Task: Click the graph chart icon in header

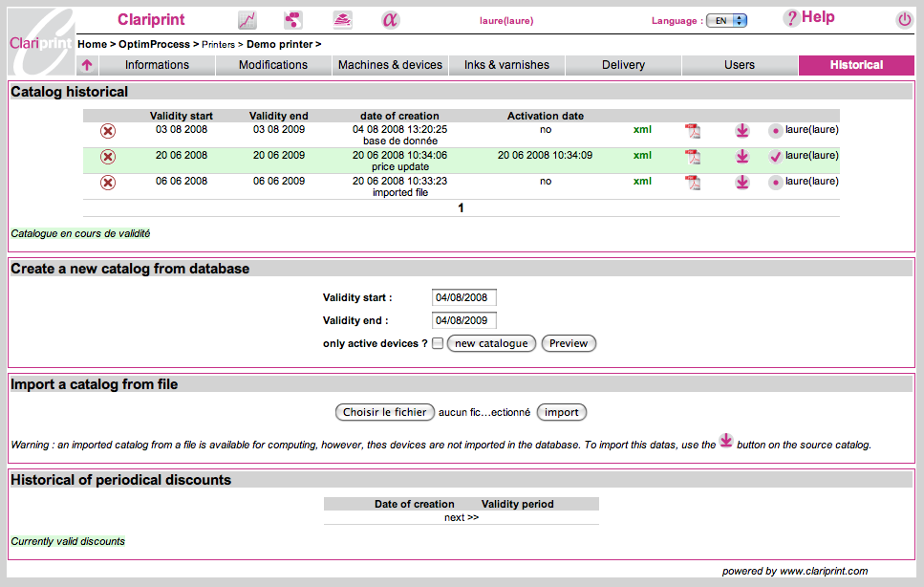Action: [x=247, y=20]
